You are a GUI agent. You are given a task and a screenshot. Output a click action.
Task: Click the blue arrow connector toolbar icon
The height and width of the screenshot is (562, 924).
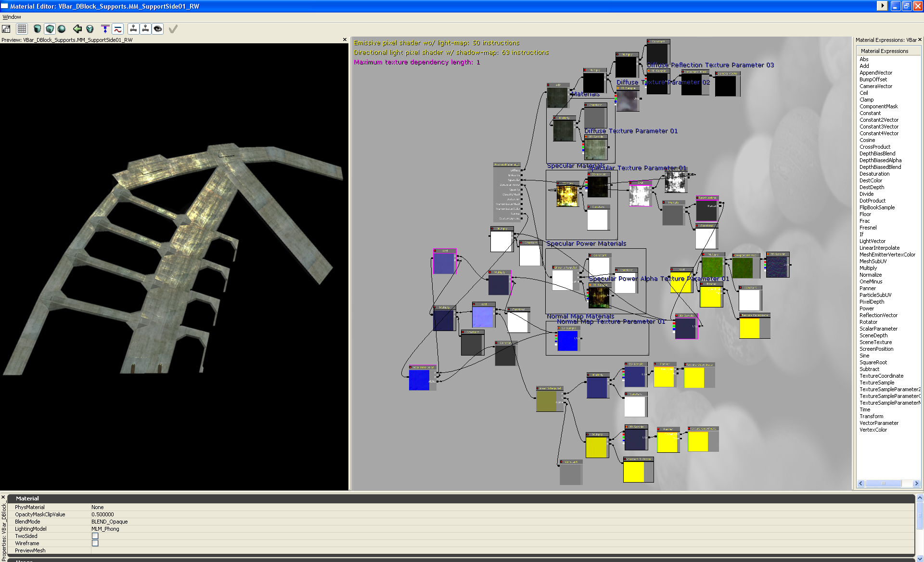click(x=105, y=29)
